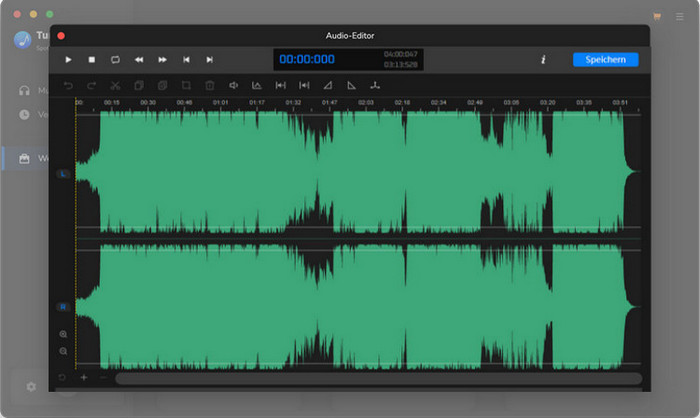Open the shopping cart icon in main window
The width and height of the screenshot is (700, 418).
[x=657, y=17]
